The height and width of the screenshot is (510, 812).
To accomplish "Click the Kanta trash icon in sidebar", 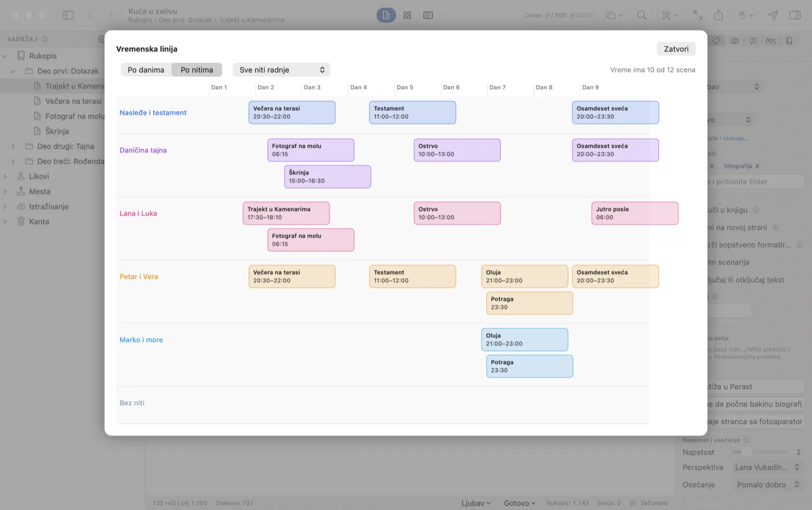I will [x=21, y=221].
